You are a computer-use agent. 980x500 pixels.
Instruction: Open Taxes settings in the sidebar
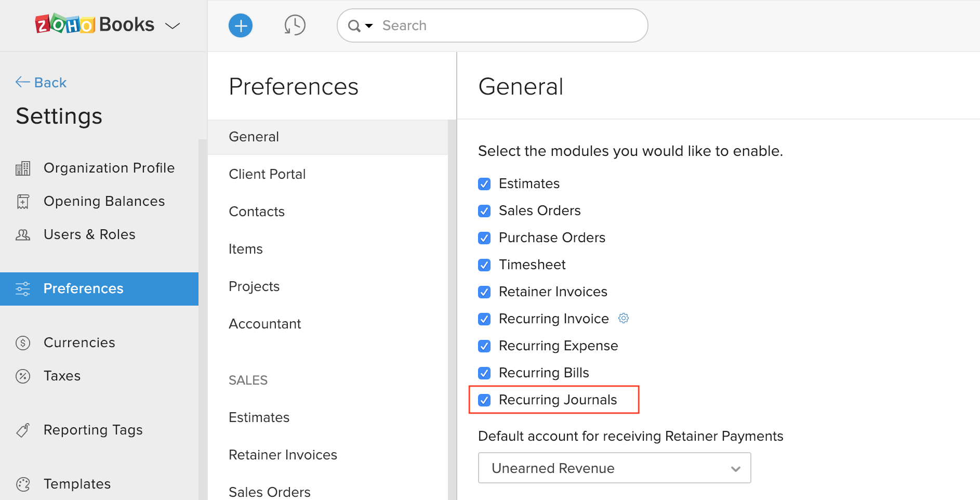(62, 376)
